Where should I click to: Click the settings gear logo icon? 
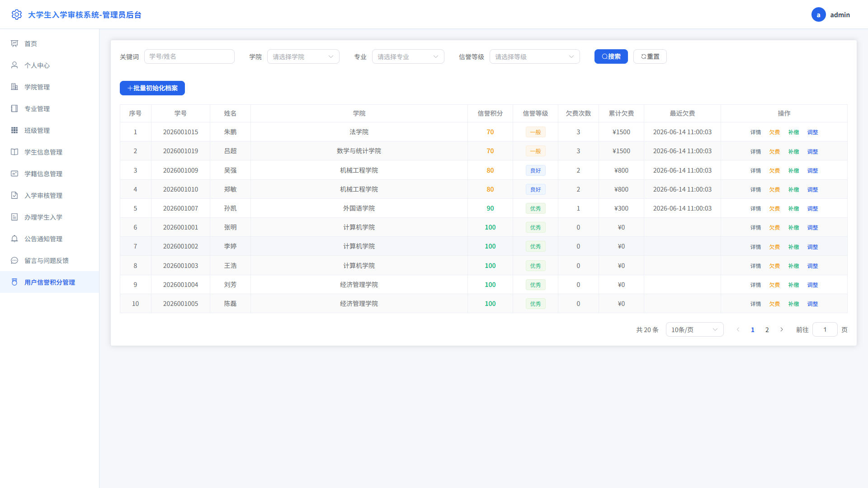(x=17, y=14)
